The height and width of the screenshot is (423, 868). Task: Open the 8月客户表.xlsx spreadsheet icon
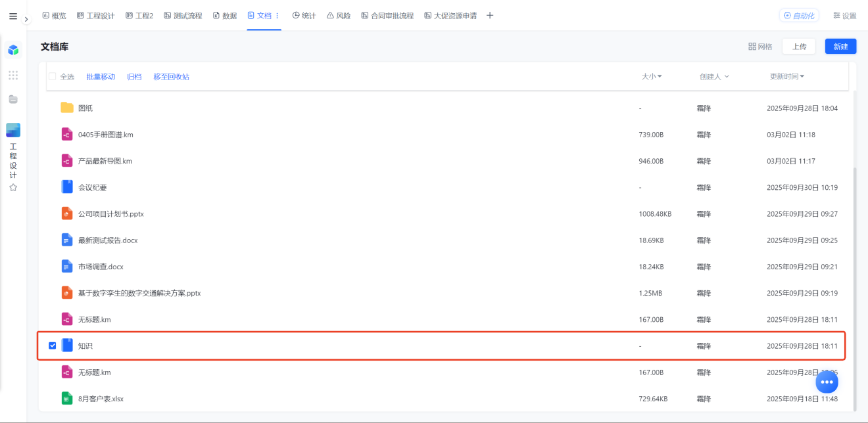click(x=66, y=399)
